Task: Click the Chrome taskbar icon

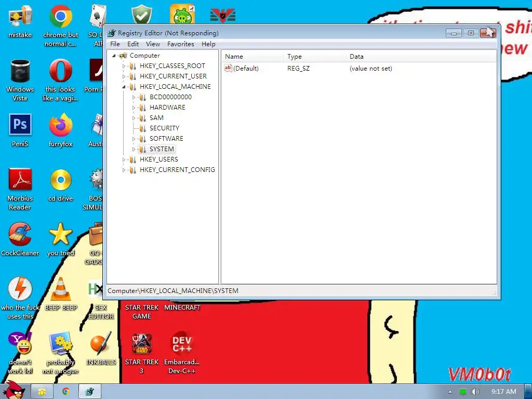Action: (65, 392)
